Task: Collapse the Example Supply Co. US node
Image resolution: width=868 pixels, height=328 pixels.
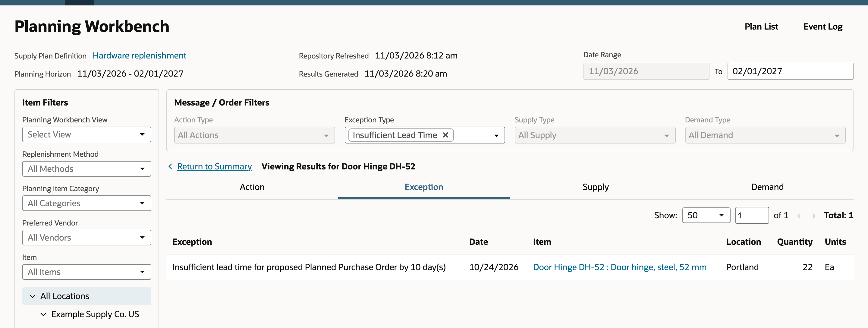Action: [43, 314]
